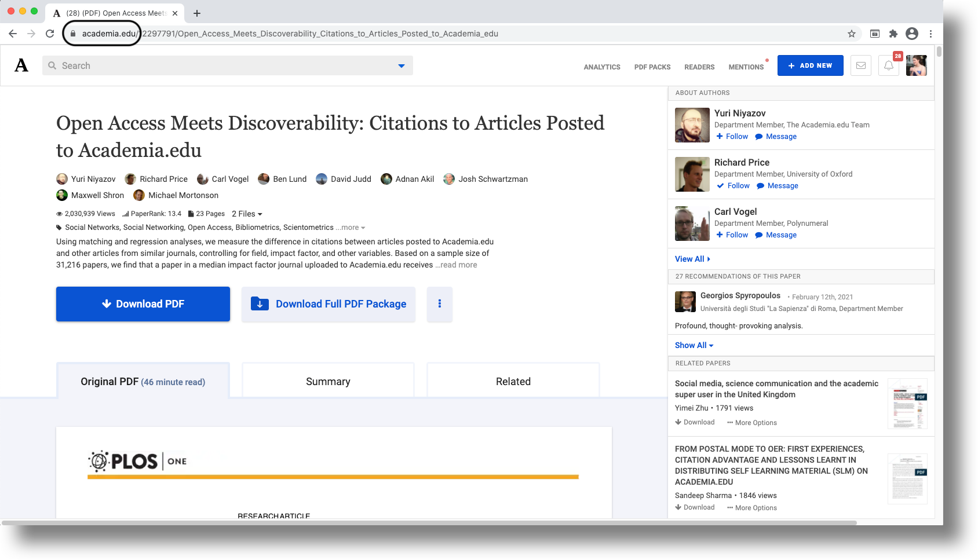Click the Search input field
Image resolution: width=978 pixels, height=560 pixels.
(x=228, y=66)
